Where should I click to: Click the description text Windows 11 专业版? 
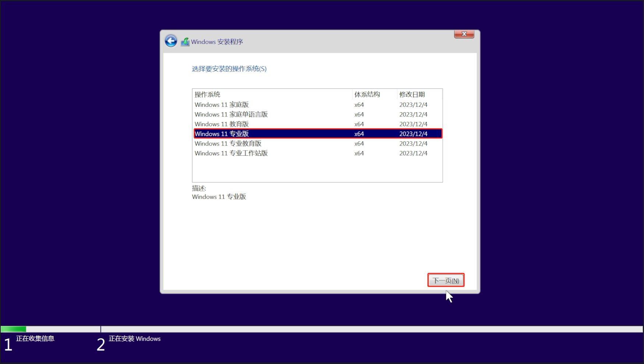pos(219,197)
